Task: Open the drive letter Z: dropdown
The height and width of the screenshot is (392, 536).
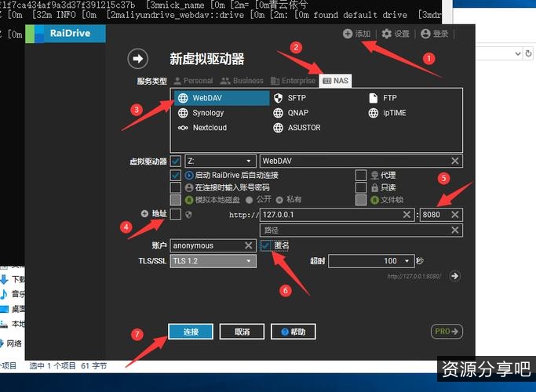Action: tap(221, 161)
